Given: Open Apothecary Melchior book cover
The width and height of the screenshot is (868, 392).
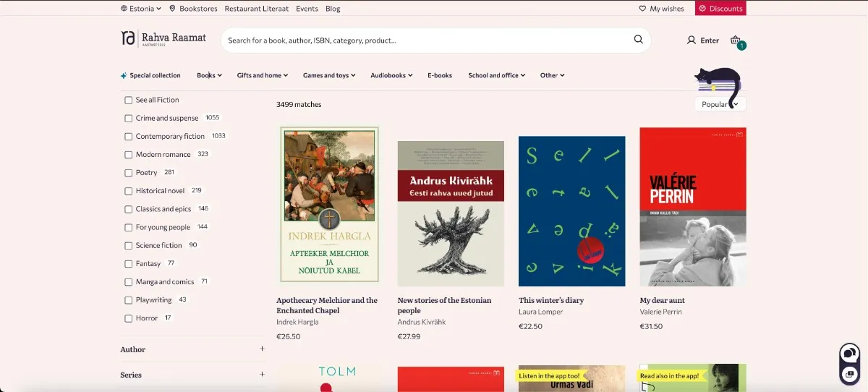Looking at the screenshot, I should 329,205.
